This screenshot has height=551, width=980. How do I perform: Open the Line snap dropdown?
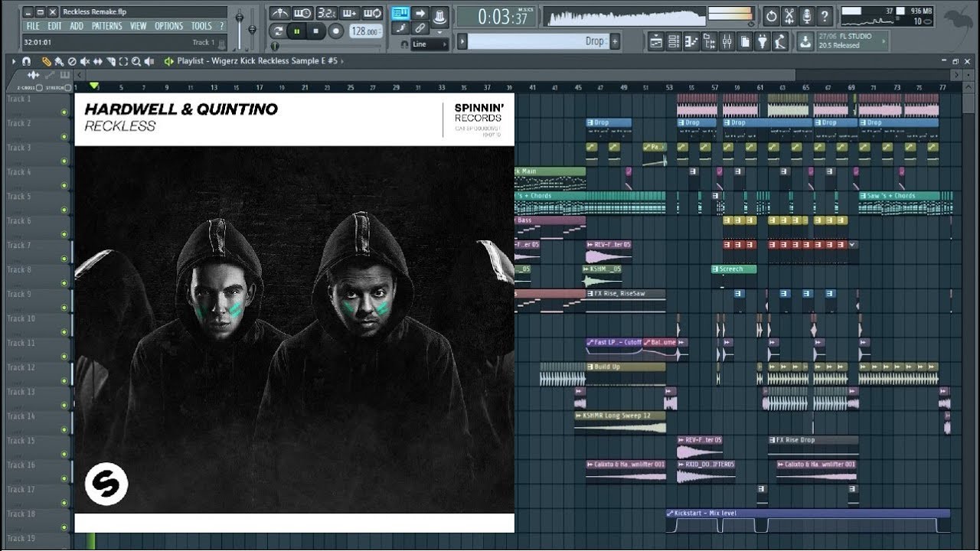click(x=430, y=44)
